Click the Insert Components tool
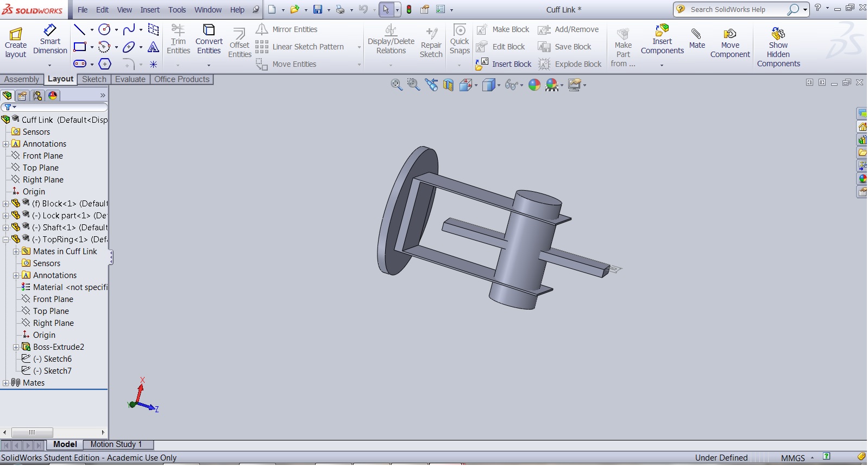Viewport: 868px width, 466px height. (662, 40)
